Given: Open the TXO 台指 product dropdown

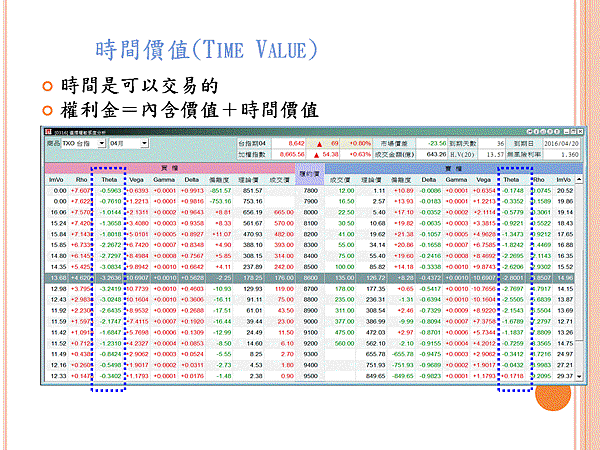Looking at the screenshot, I should point(101,143).
